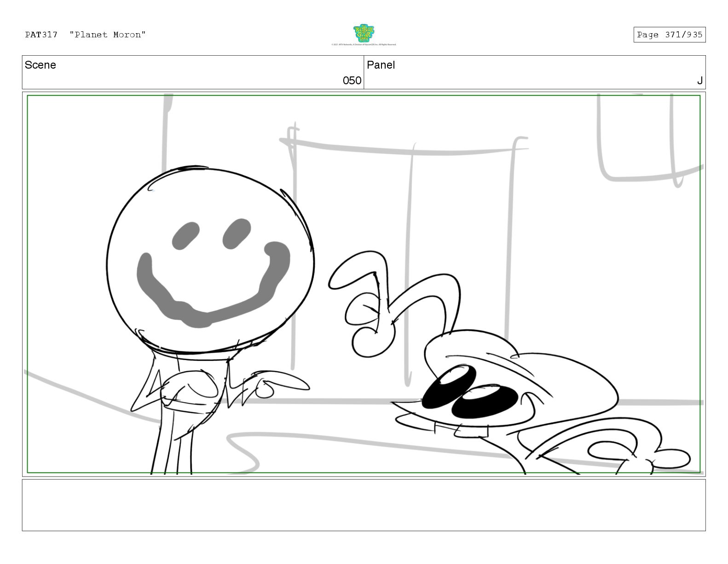Screen dimensions: 728x564
Task: Select panel letter J
Action: tap(699, 81)
